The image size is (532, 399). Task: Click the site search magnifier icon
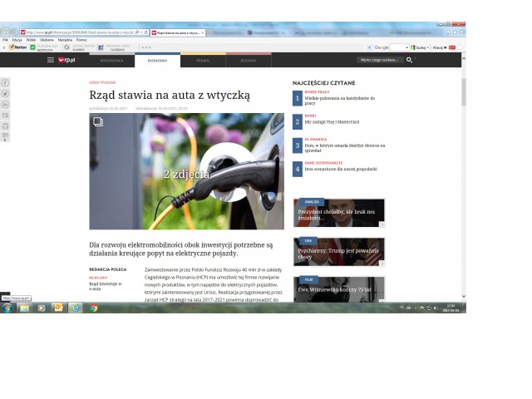pos(408,60)
